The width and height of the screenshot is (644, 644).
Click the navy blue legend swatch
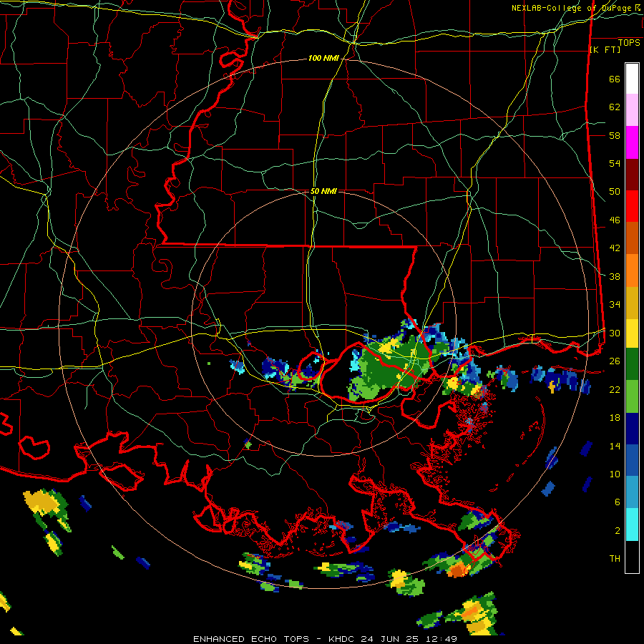click(x=632, y=429)
